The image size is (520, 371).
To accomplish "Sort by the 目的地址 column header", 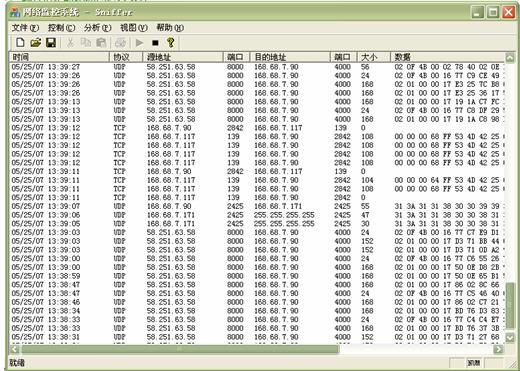I will click(x=290, y=57).
